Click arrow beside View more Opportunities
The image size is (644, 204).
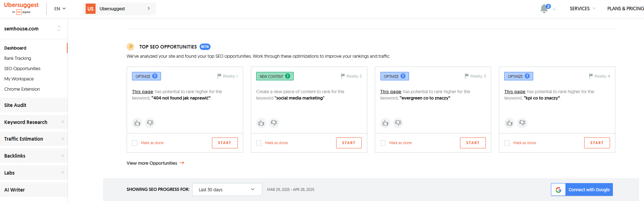[182, 163]
